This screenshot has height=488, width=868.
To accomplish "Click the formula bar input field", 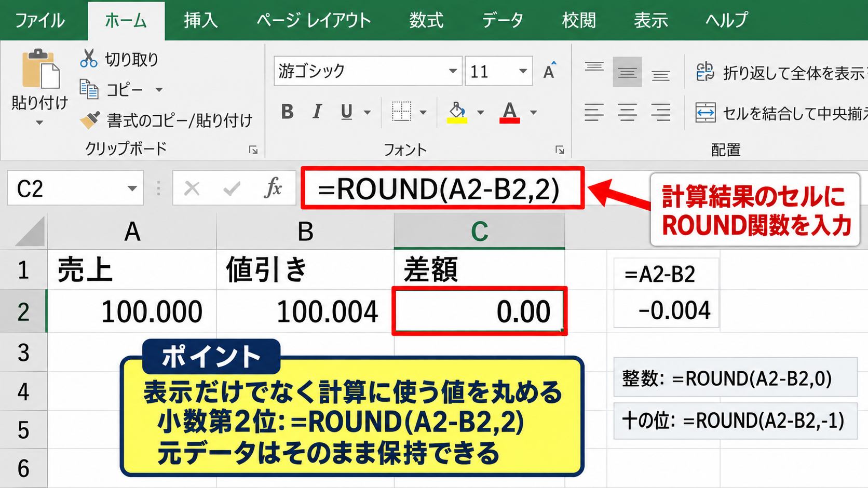I will click(x=443, y=188).
